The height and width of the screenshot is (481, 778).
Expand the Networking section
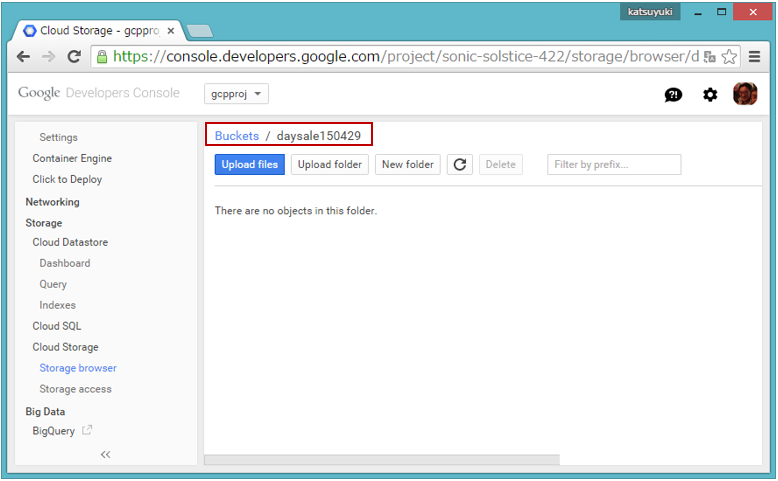point(52,202)
